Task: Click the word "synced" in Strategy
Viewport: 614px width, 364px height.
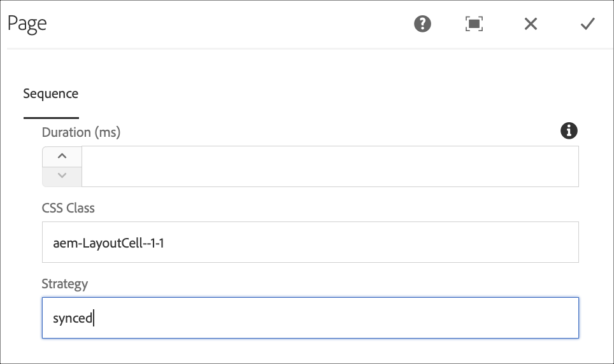Action: pos(73,318)
